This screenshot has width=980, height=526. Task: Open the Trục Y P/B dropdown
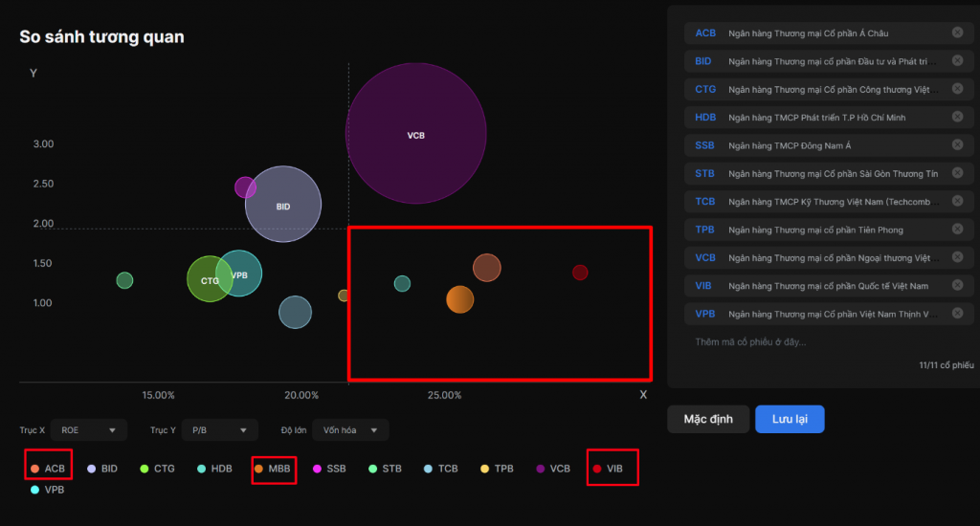pyautogui.click(x=221, y=430)
